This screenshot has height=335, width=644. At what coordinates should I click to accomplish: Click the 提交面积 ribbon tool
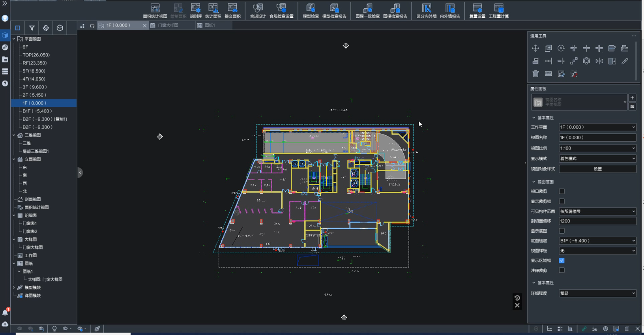point(232,11)
